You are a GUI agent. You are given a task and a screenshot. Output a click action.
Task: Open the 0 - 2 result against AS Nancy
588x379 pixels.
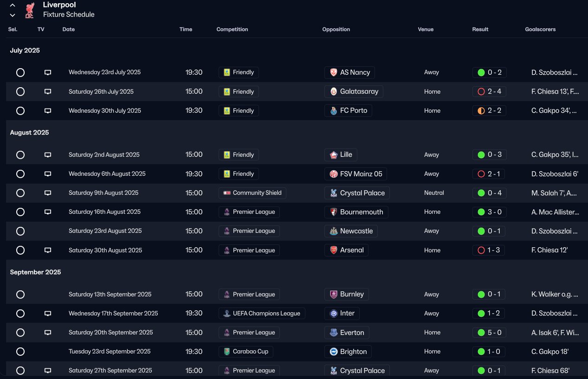pyautogui.click(x=489, y=72)
